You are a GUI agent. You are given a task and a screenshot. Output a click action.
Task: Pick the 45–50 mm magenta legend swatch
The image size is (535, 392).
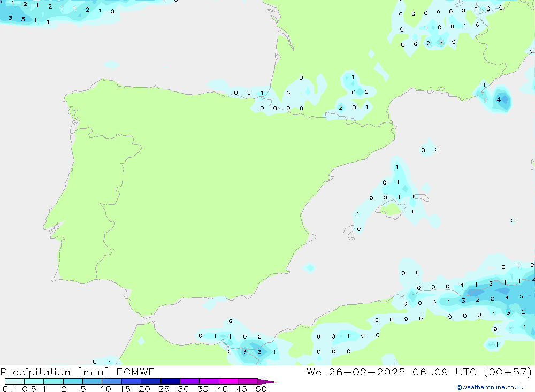(248, 381)
